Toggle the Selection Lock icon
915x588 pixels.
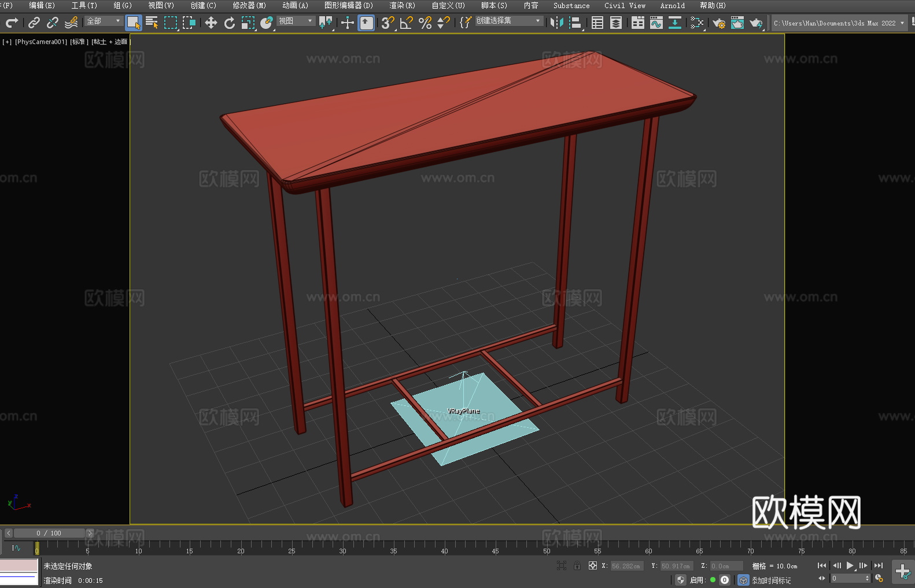tap(577, 565)
